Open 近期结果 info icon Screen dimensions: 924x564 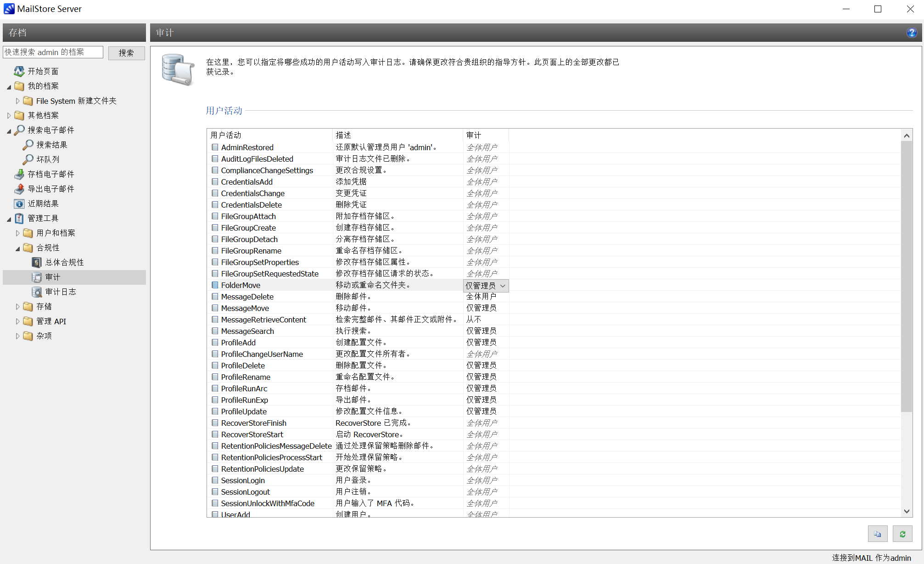coord(19,203)
